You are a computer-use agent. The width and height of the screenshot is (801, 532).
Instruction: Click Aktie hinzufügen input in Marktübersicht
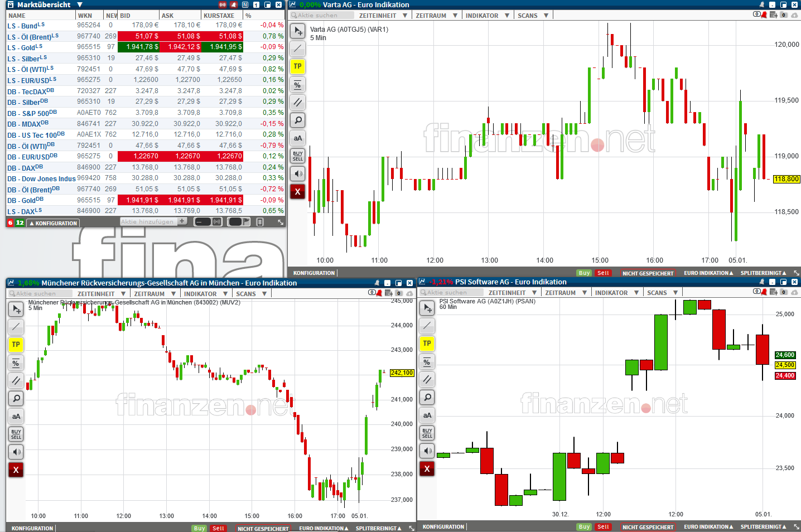tap(149, 221)
